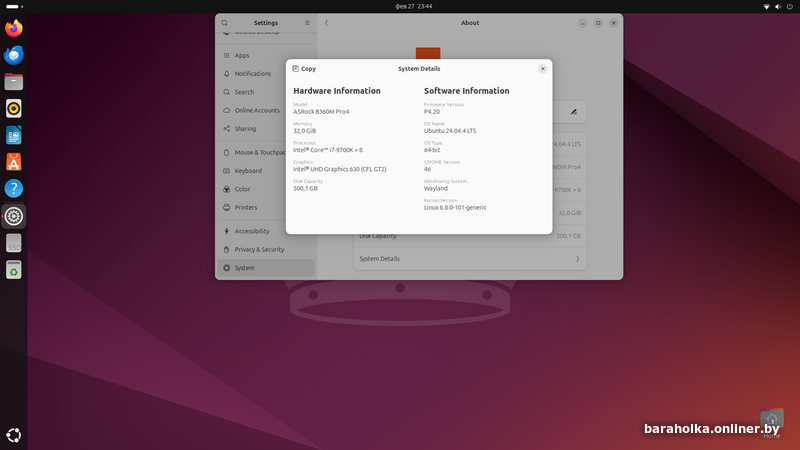
Task: Open Color settings panel
Action: [266, 189]
